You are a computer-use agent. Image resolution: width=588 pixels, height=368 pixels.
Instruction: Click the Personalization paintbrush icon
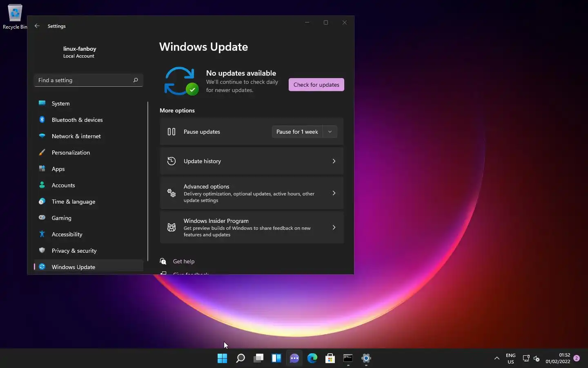pyautogui.click(x=42, y=152)
